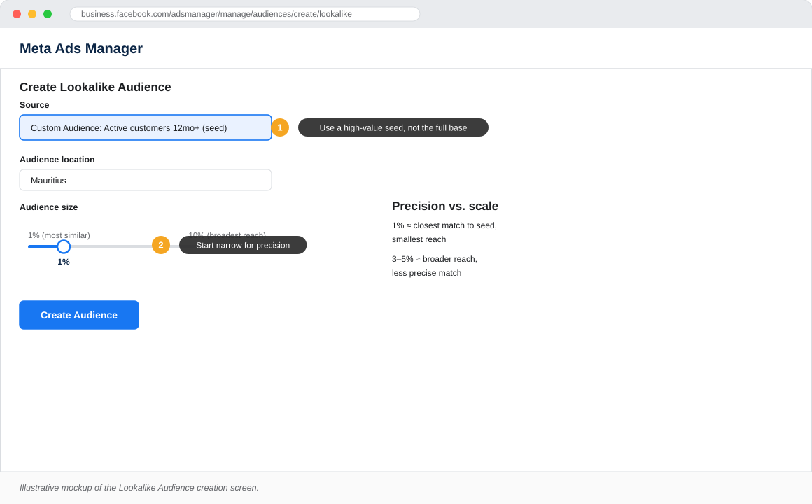Click the red close window button

(x=17, y=14)
